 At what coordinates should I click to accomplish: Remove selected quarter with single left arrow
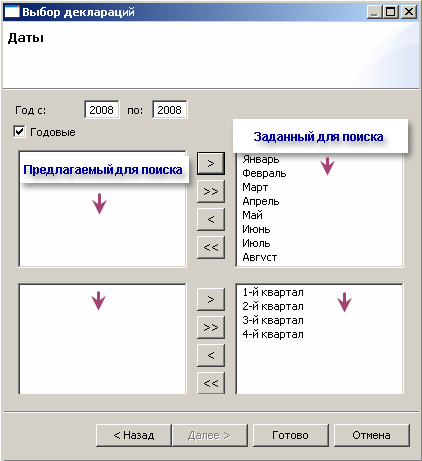(x=211, y=355)
